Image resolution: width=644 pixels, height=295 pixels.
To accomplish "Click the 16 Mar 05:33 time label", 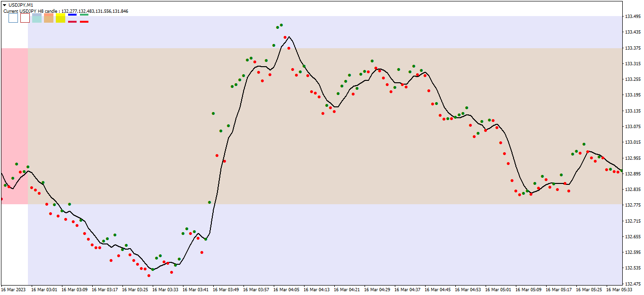I will 619,289.
